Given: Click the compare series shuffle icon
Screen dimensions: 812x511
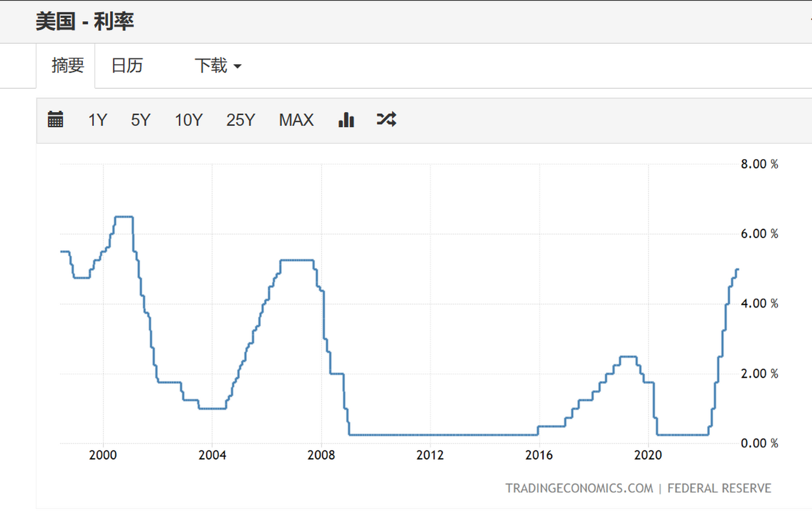Looking at the screenshot, I should pos(386,119).
